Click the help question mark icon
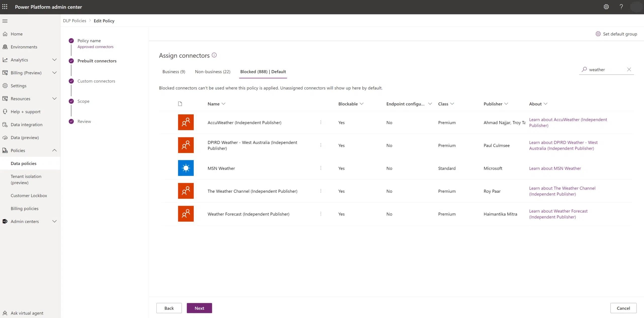 click(621, 7)
